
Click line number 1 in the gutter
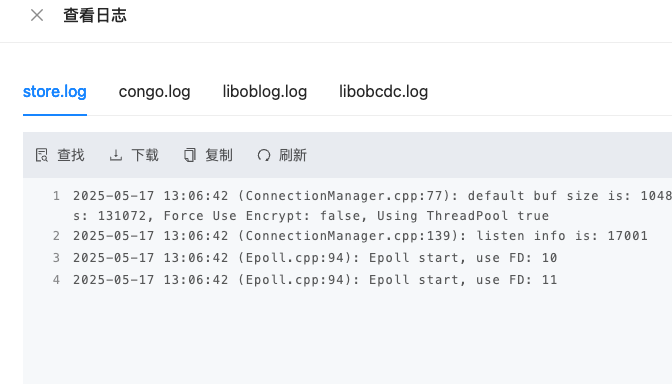56,196
